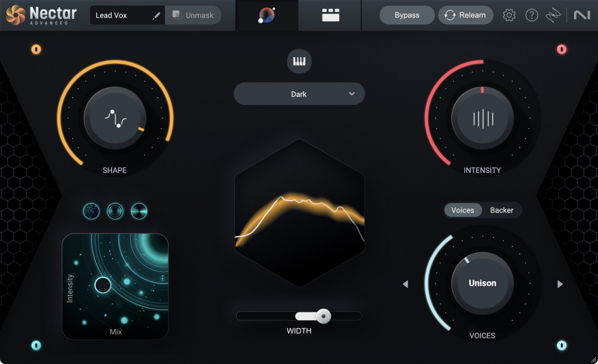Open the help question mark icon
The height and width of the screenshot is (364, 598).
click(x=532, y=15)
